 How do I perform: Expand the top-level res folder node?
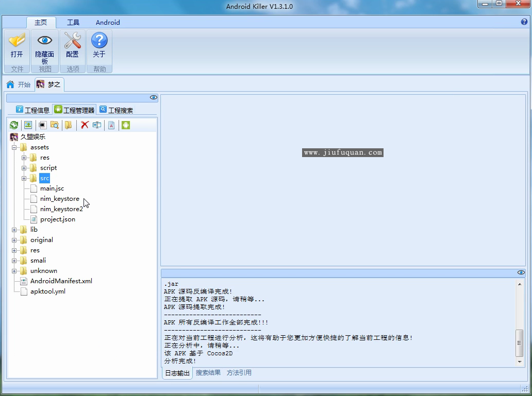tap(14, 251)
